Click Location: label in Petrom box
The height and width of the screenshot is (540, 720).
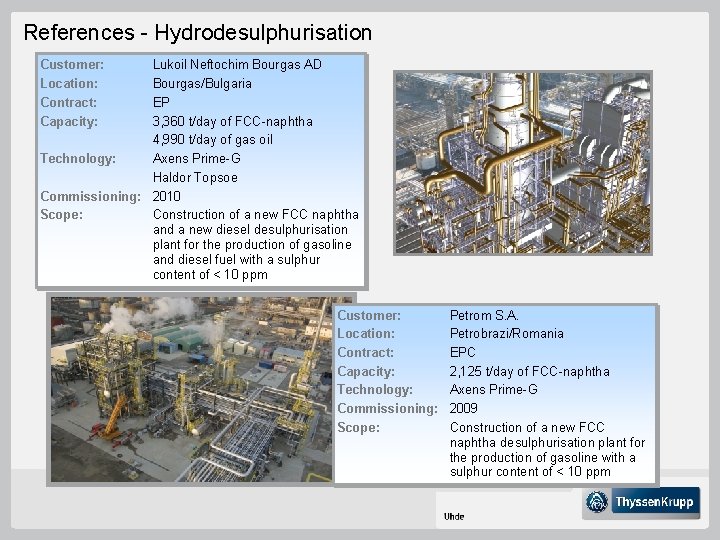click(366, 333)
